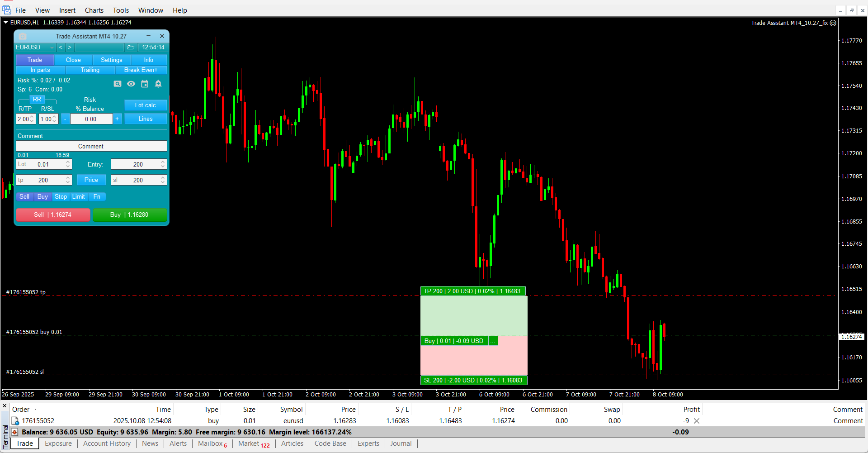Image resolution: width=868 pixels, height=453 pixels.
Task: Sort orders by the Symbol column header
Action: pos(291,410)
